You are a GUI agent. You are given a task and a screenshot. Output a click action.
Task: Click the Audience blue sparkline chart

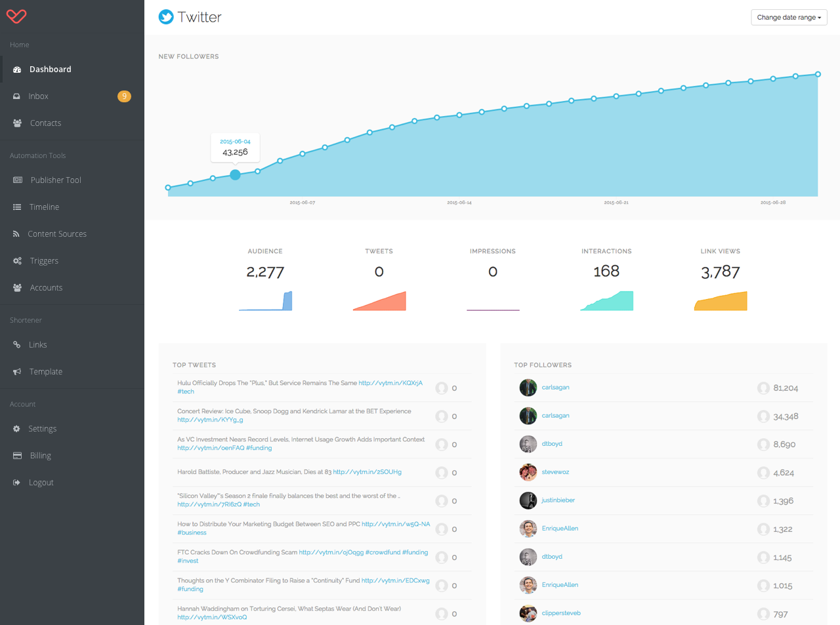tap(265, 301)
